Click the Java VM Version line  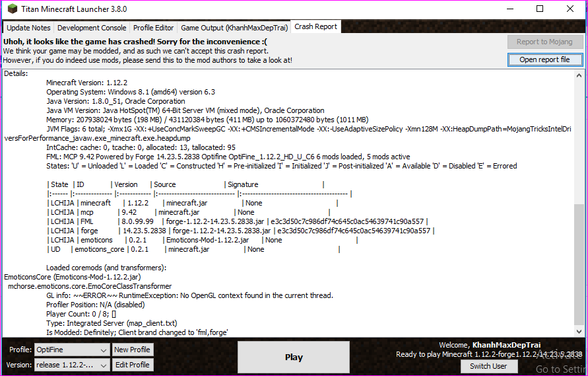point(185,110)
